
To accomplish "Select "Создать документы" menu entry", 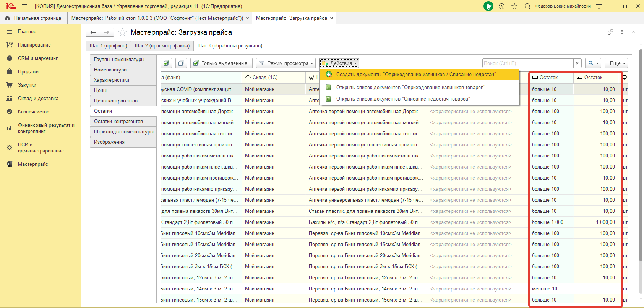I will [x=416, y=75].
